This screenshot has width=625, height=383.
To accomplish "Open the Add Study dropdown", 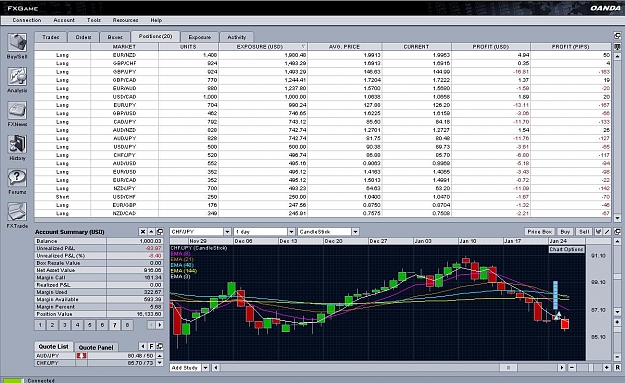I will (x=205, y=367).
